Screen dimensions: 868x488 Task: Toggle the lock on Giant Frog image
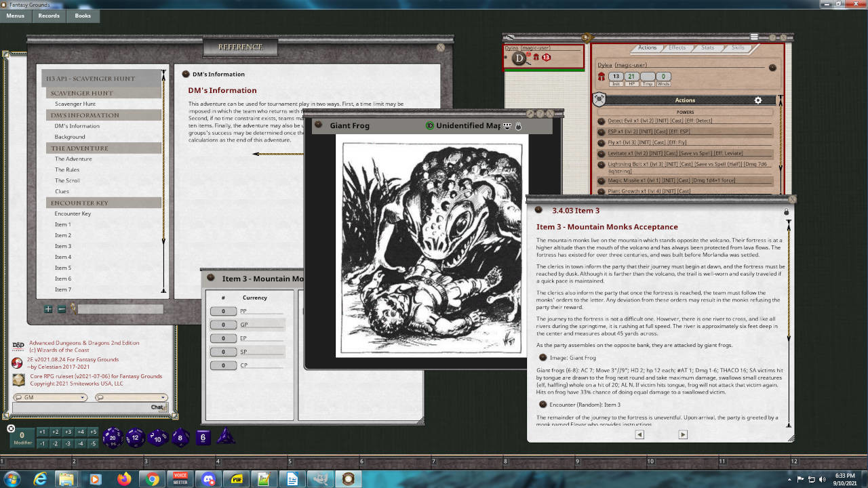pyautogui.click(x=519, y=126)
